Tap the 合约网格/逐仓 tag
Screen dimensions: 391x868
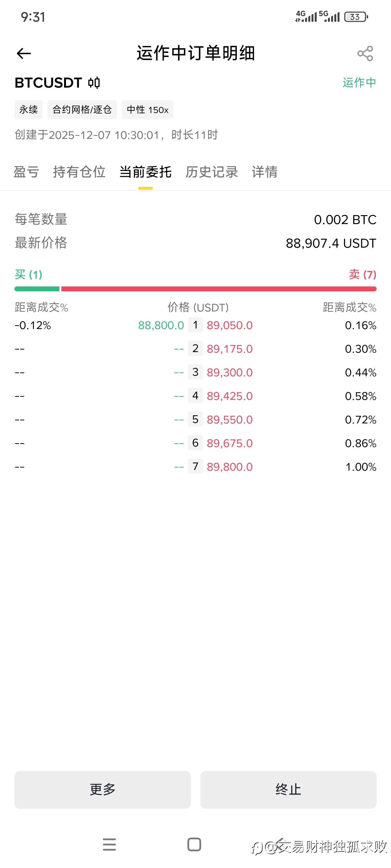click(82, 110)
